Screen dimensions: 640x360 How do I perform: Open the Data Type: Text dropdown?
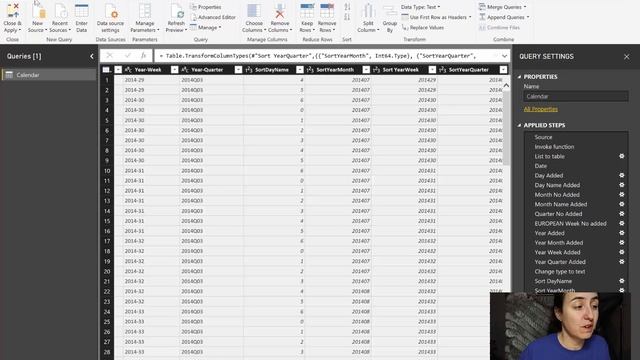tap(420, 7)
